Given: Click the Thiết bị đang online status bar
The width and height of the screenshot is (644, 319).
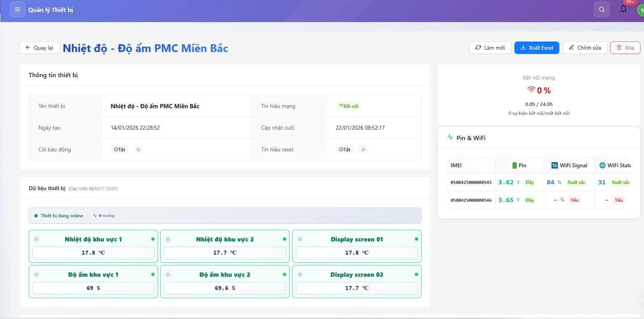Looking at the screenshot, I should [225, 216].
